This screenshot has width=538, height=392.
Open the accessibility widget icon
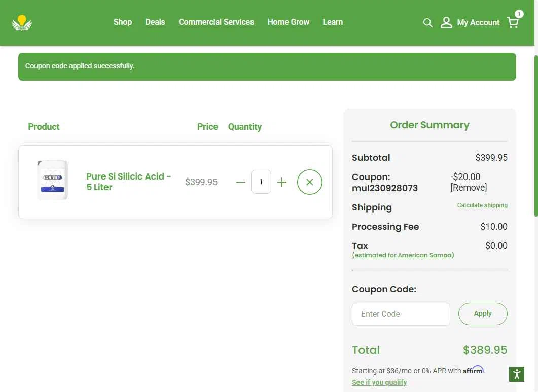coord(516,374)
